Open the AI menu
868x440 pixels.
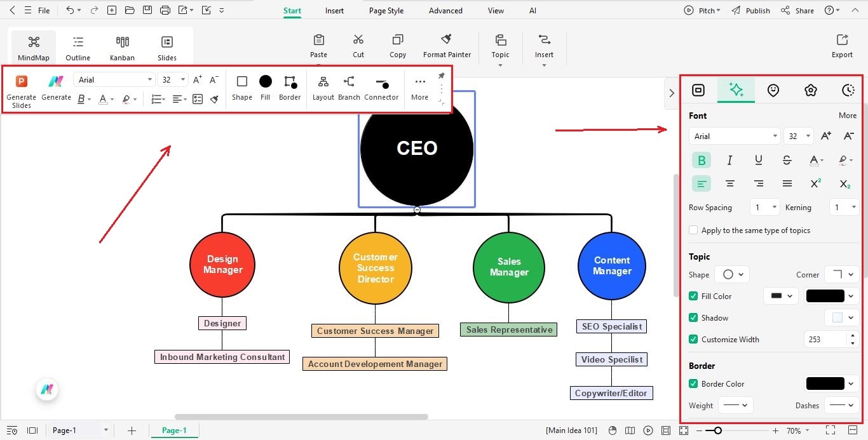tap(532, 10)
